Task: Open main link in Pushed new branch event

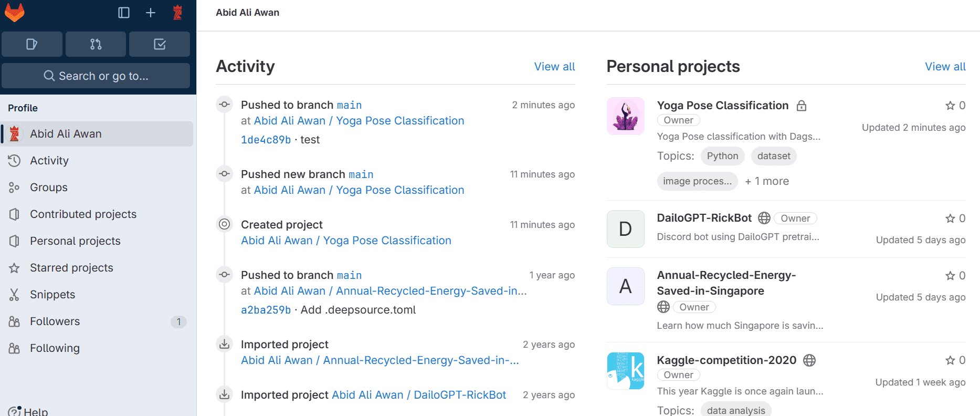Action: coord(361,174)
